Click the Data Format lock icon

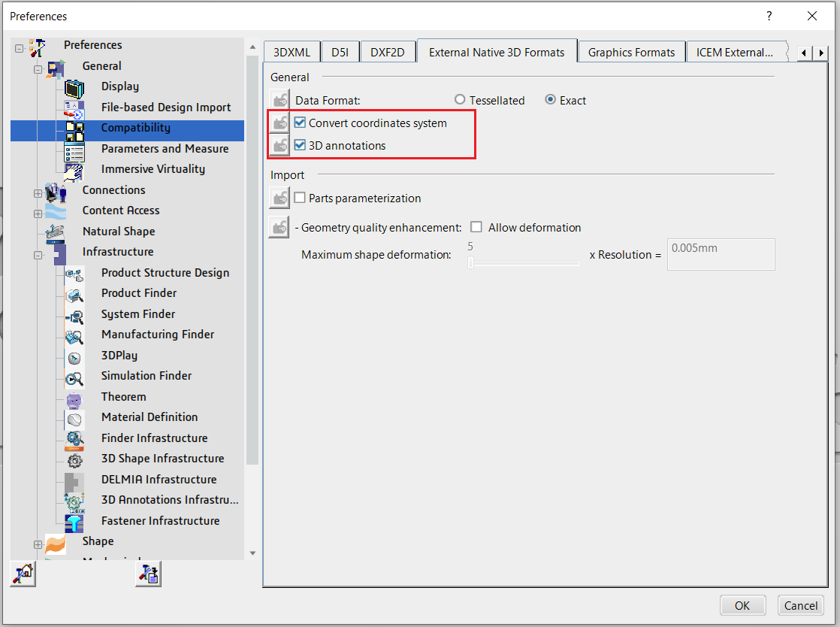(279, 100)
